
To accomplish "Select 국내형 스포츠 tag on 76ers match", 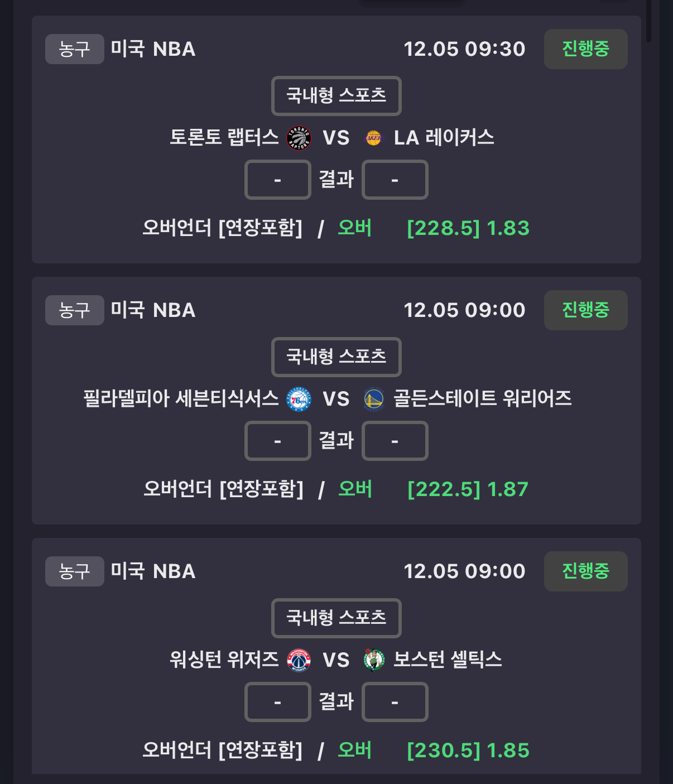I will [x=336, y=357].
